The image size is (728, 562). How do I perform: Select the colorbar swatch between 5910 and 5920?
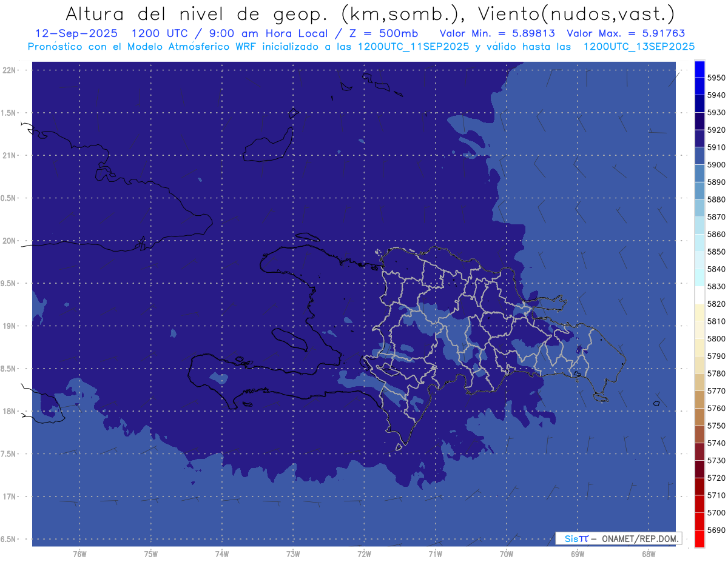[699, 139]
